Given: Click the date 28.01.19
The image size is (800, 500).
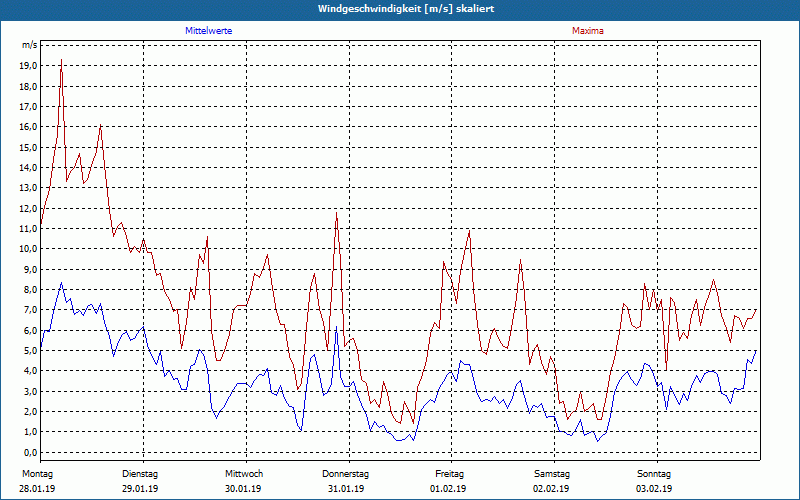Looking at the screenshot, I should (37, 489).
